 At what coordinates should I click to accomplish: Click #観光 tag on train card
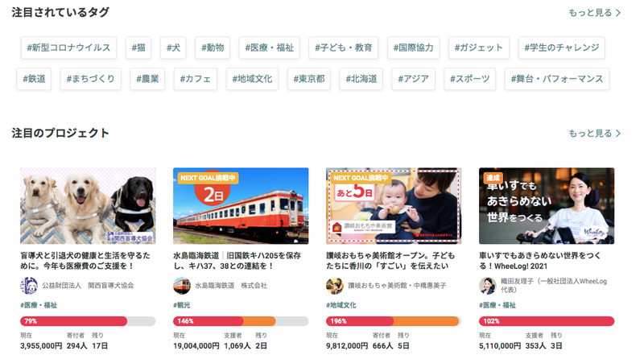point(182,305)
